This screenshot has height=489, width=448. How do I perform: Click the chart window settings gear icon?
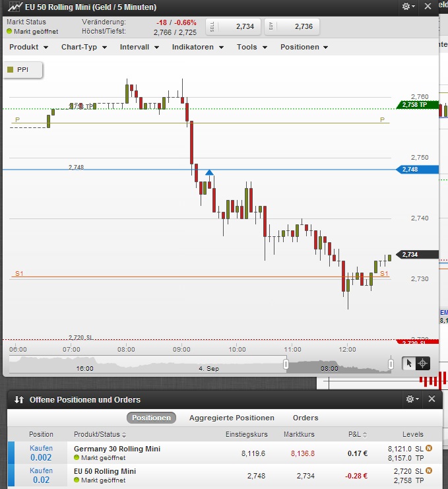click(x=408, y=7)
